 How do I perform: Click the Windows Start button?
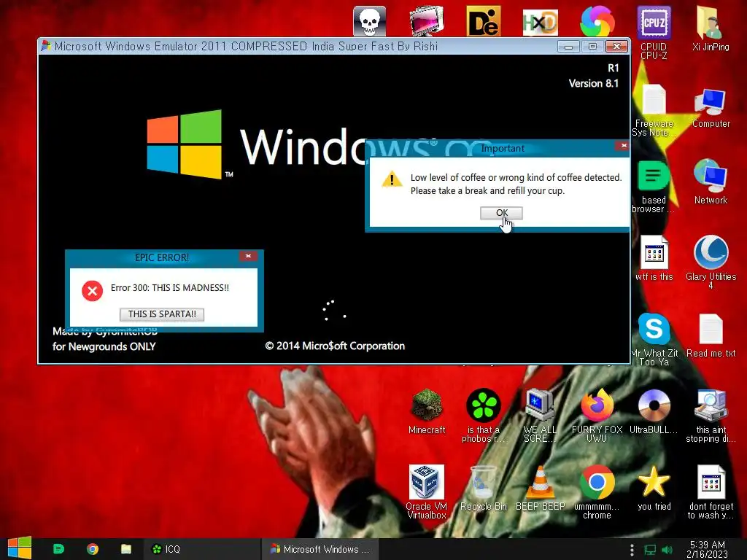20,548
